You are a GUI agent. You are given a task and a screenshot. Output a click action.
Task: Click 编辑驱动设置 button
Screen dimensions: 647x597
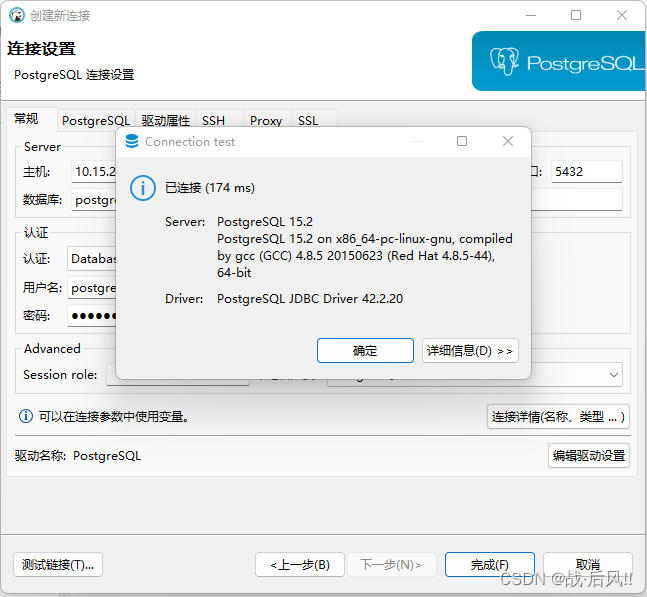[589, 455]
